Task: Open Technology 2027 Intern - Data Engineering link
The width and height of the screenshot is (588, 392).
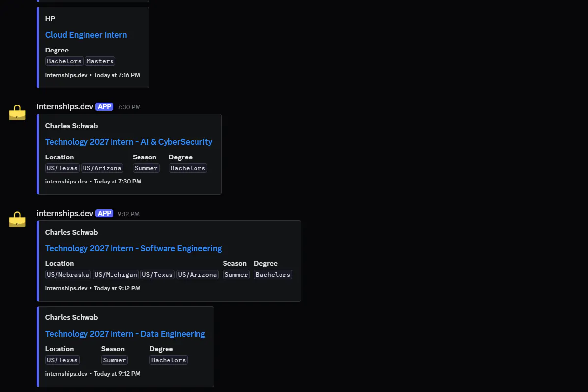Action: coord(125,334)
